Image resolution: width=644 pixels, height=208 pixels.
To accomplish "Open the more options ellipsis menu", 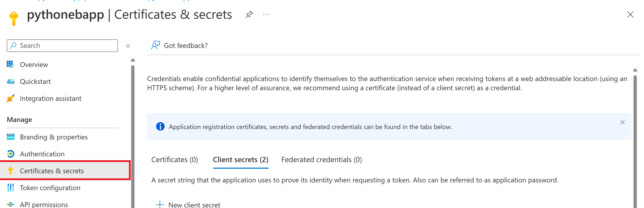I will [x=266, y=14].
